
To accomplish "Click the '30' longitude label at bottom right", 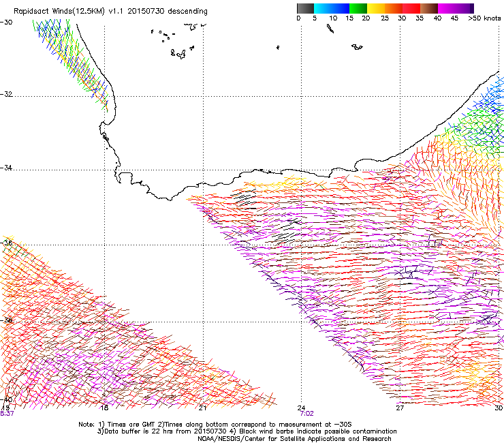I will (x=499, y=408).
